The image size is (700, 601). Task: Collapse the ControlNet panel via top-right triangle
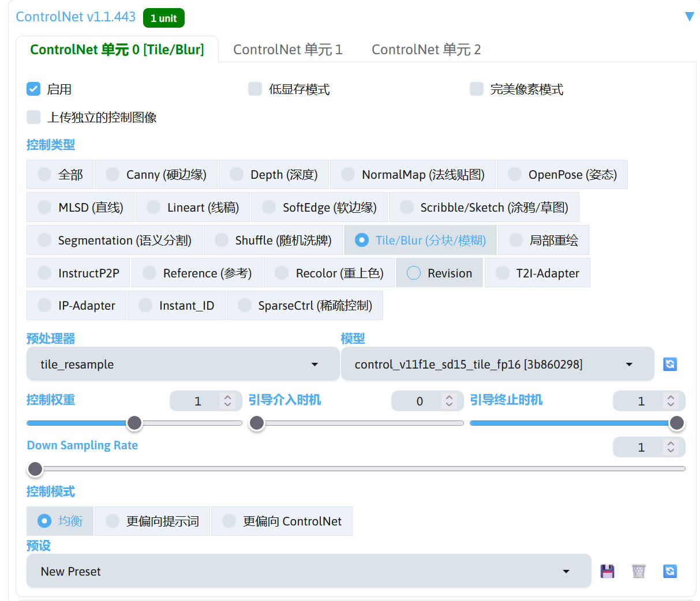point(690,17)
